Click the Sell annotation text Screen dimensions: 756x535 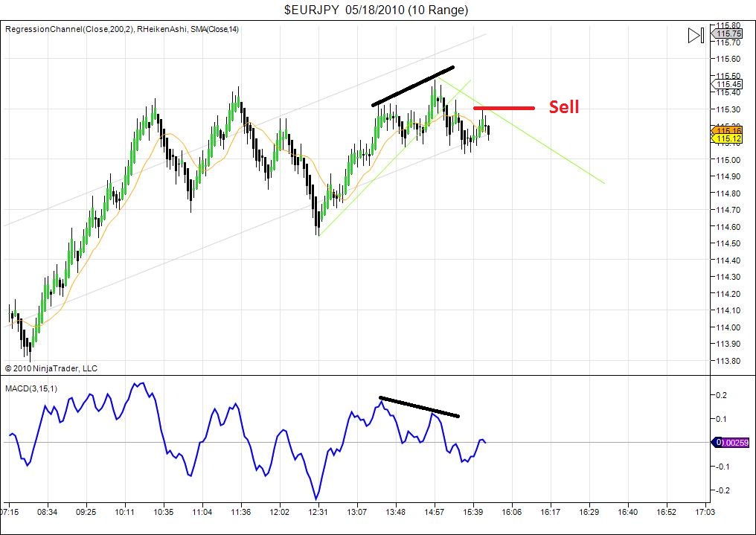click(564, 107)
